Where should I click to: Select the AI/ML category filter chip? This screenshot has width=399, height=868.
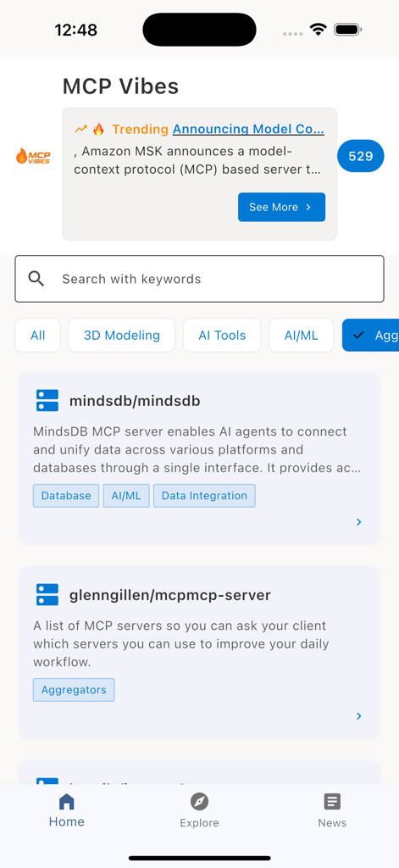[x=301, y=335]
